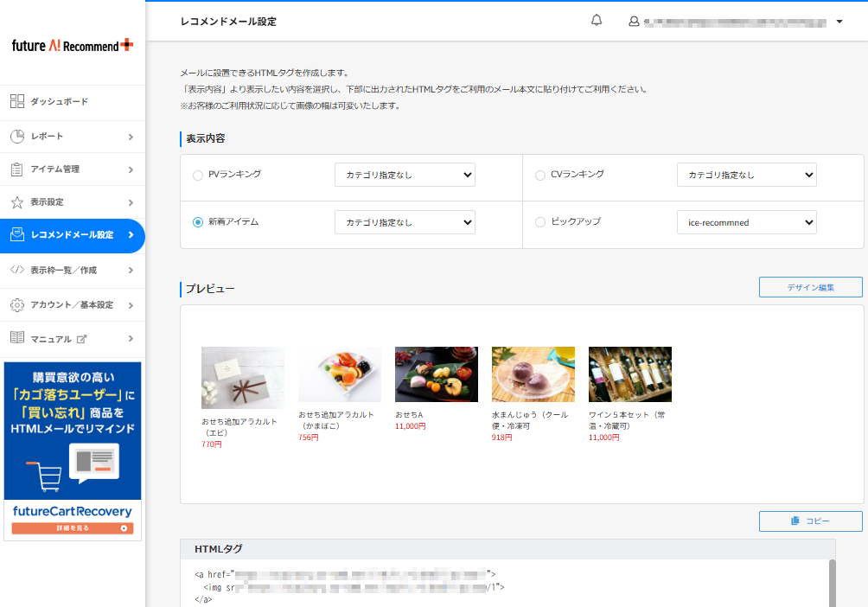Open the ice-recommned pickup dropdown
The height and width of the screenshot is (607, 868).
pyautogui.click(x=746, y=222)
